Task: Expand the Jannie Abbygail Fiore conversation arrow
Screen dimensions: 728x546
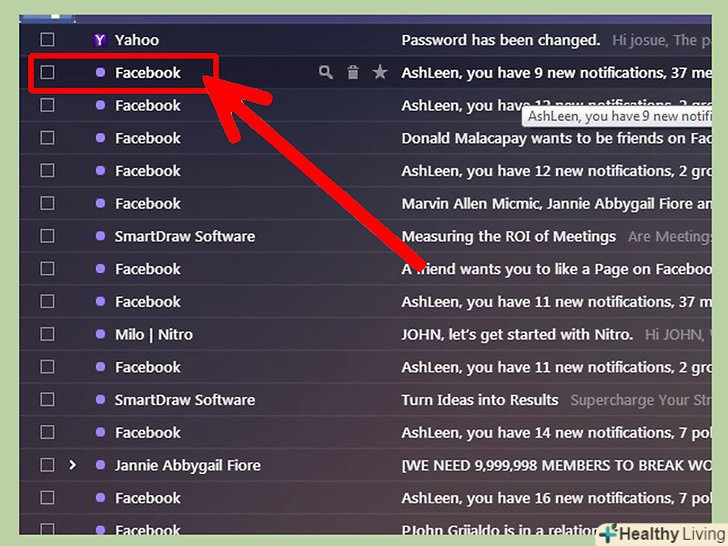Action: 72,465
